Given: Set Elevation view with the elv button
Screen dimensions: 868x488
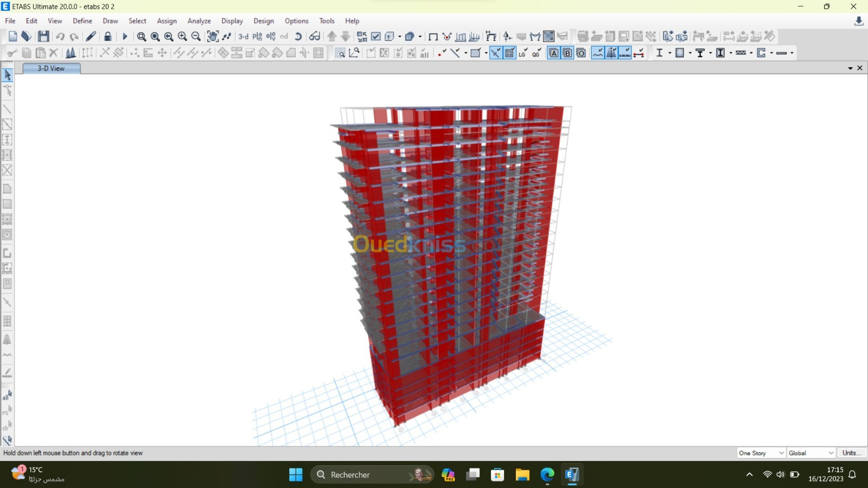Looking at the screenshot, I should [271, 36].
